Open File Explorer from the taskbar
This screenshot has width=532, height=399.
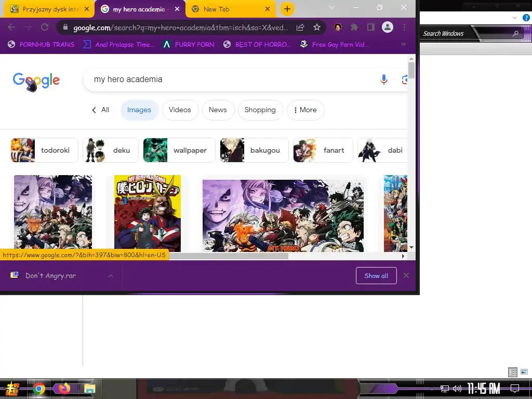(x=89, y=389)
